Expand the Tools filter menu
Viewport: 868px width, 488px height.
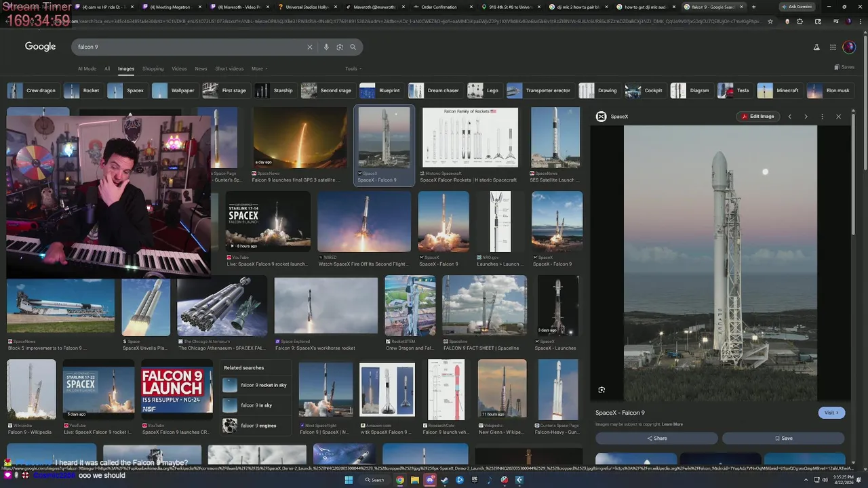(x=353, y=68)
